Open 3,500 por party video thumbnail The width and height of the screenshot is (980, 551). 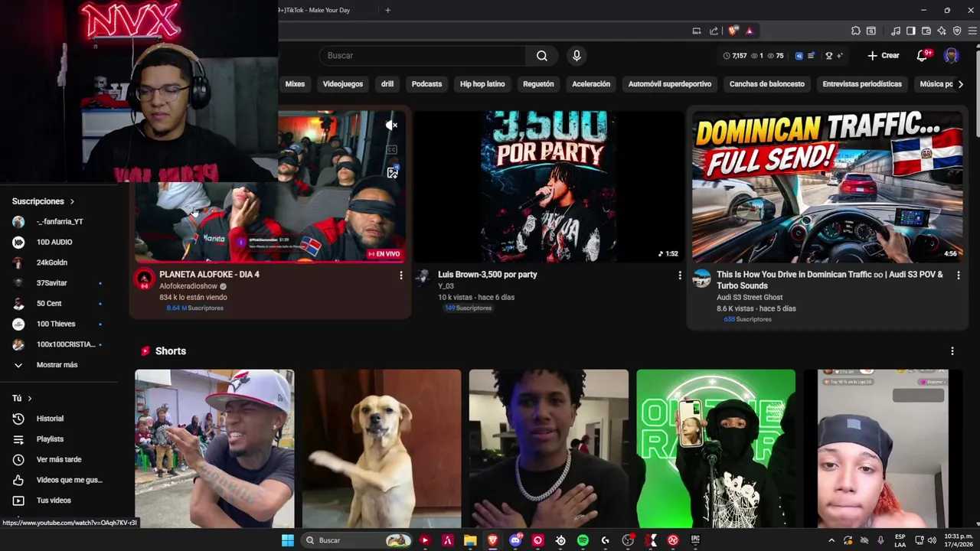point(547,187)
